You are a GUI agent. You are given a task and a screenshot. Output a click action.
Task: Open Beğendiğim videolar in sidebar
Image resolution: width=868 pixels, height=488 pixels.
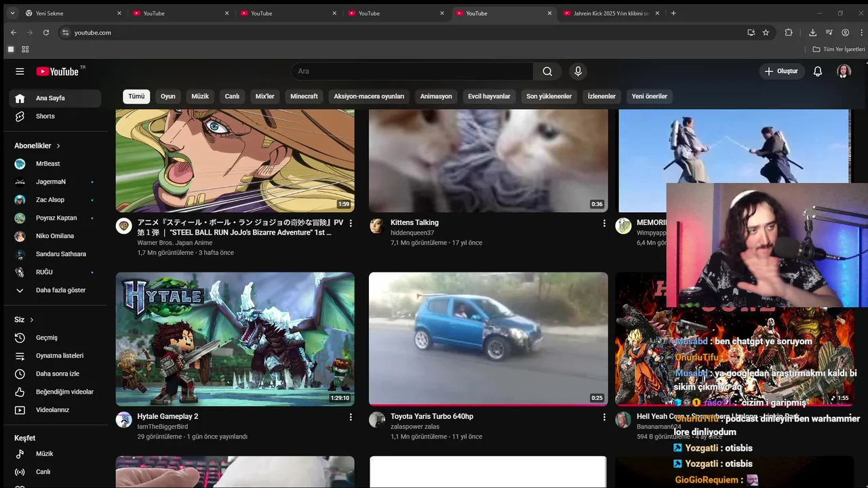point(56,392)
